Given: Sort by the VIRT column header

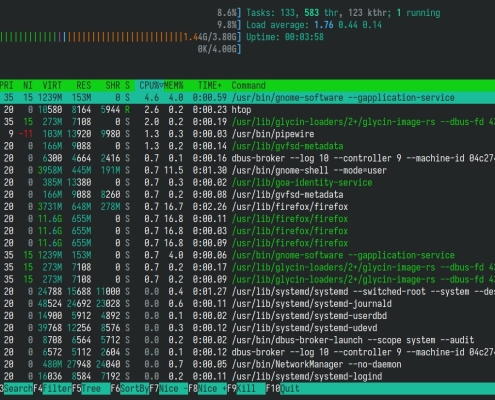Looking at the screenshot, I should click(x=52, y=85).
